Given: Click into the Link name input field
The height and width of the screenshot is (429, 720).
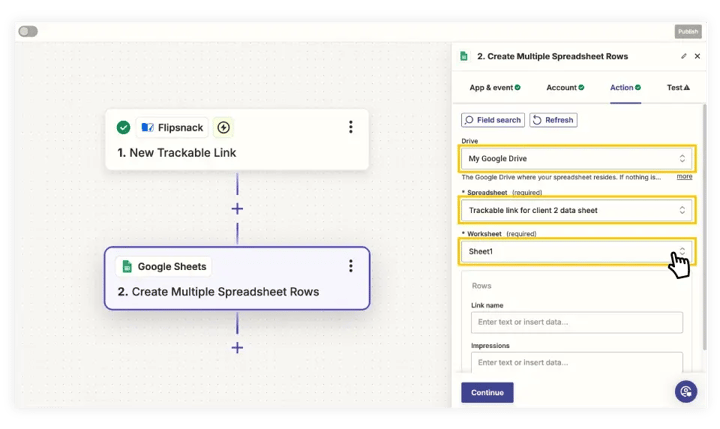Looking at the screenshot, I should (x=577, y=322).
